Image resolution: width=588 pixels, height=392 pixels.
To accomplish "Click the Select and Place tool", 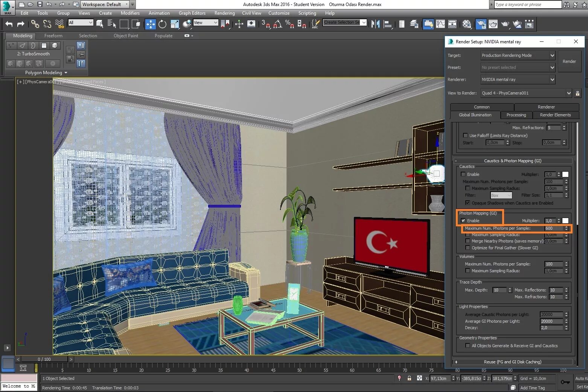I will pos(187,24).
